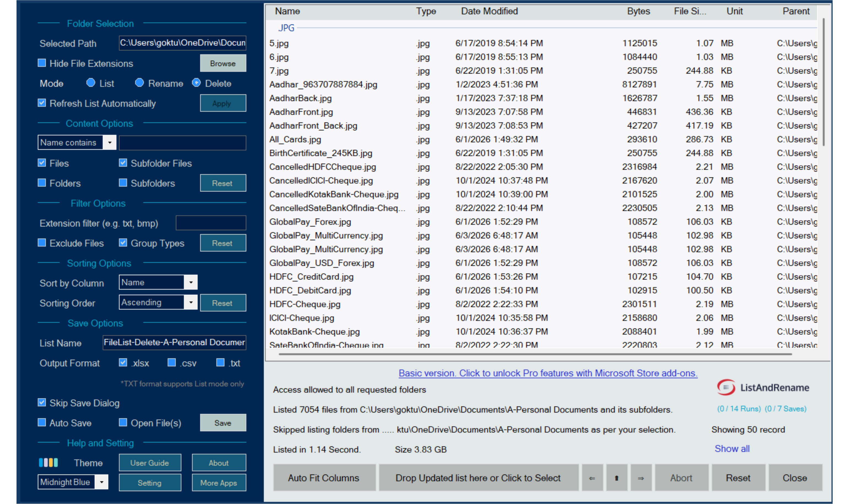The width and height of the screenshot is (849, 504).
Task: Click the Type column header
Action: coord(426,11)
